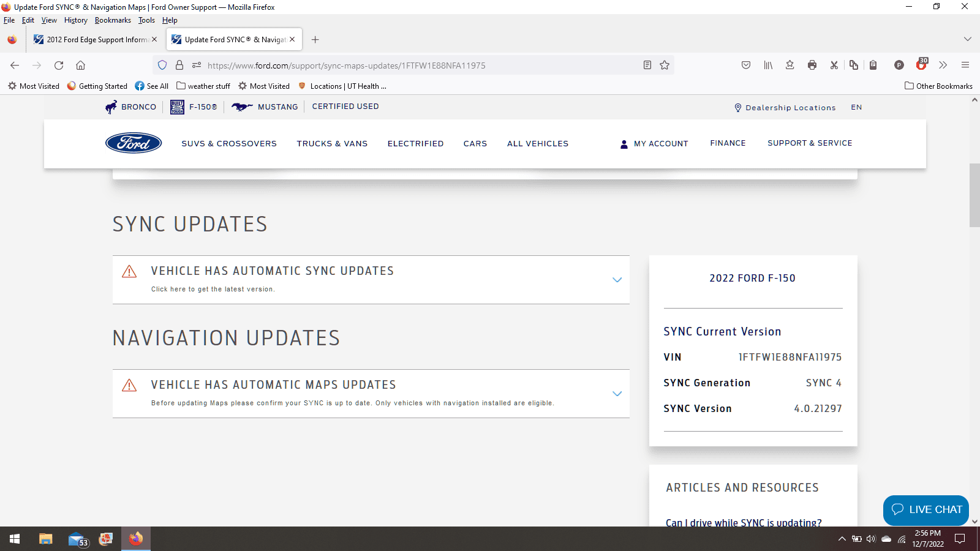Go to Bronco page

[x=131, y=107]
